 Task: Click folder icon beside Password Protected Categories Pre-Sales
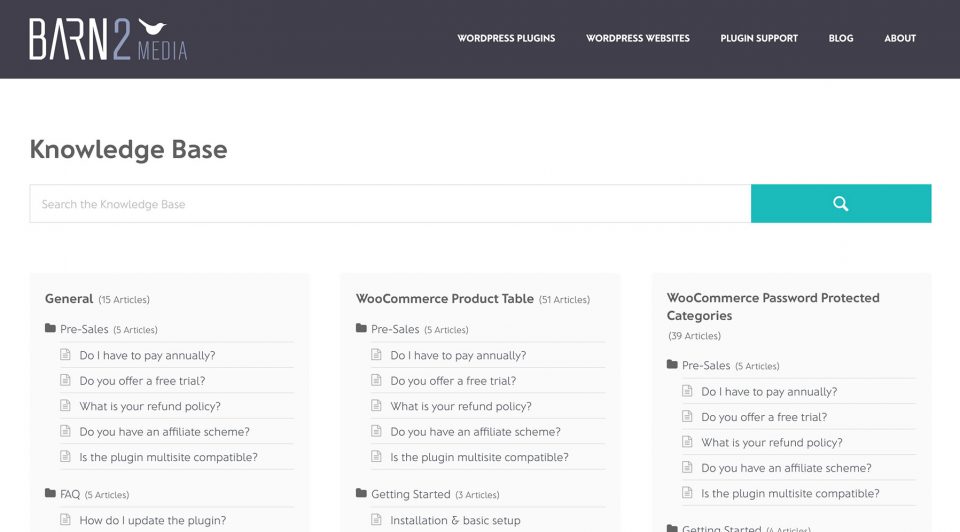672,365
